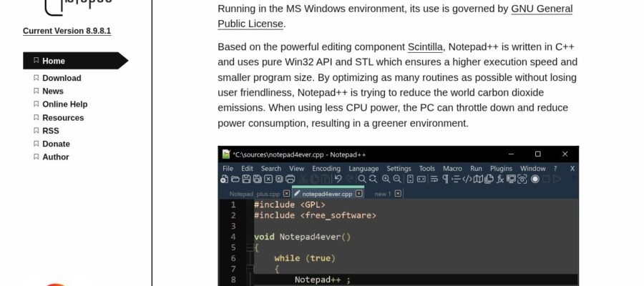
Task: Open the Language menu
Action: pos(364,169)
